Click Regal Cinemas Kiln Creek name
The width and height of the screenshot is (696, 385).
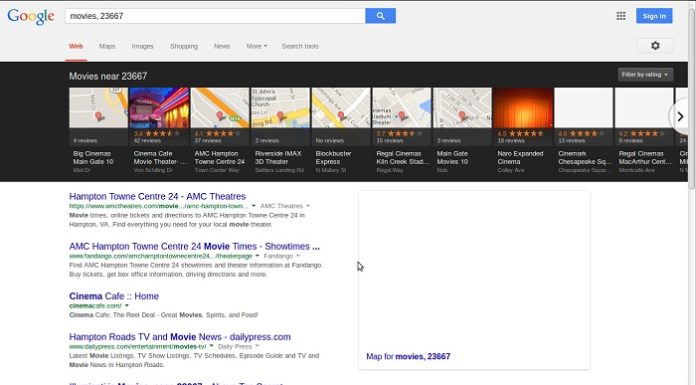pos(403,158)
